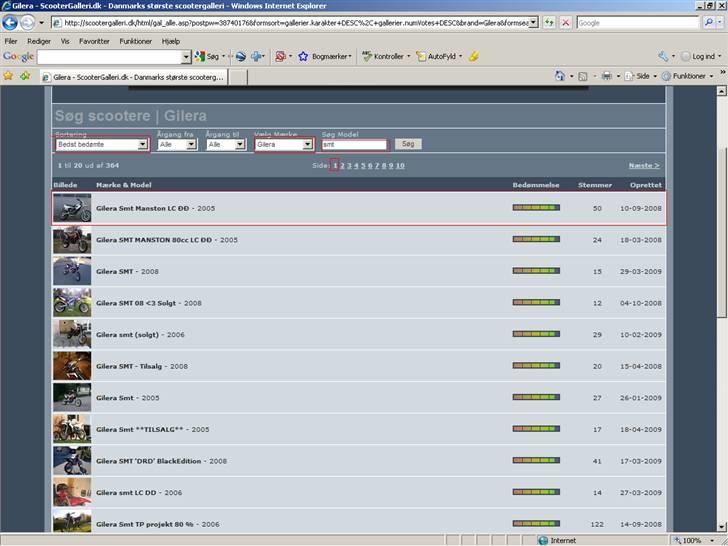
Task: Open the Vælg Mærke dropdown showing Gilera
Action: 284,144
